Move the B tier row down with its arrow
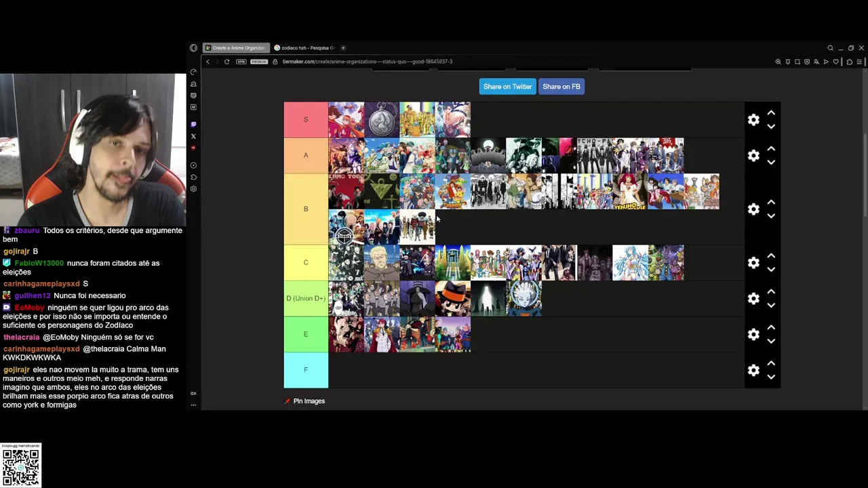This screenshot has width=868, height=488. click(771, 216)
